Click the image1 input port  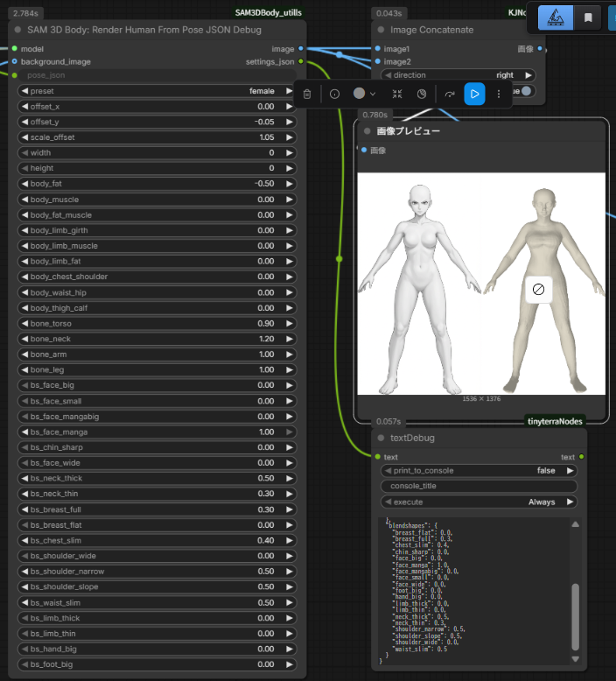click(x=378, y=49)
